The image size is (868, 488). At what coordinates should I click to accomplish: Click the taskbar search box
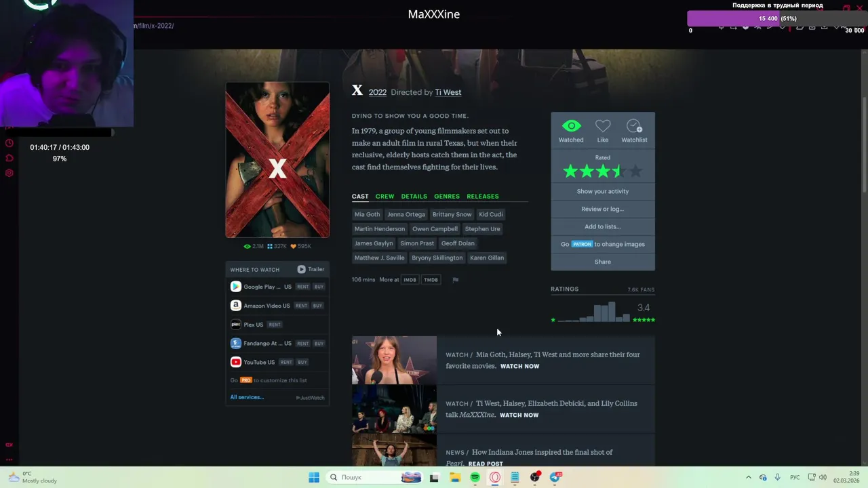click(374, 477)
